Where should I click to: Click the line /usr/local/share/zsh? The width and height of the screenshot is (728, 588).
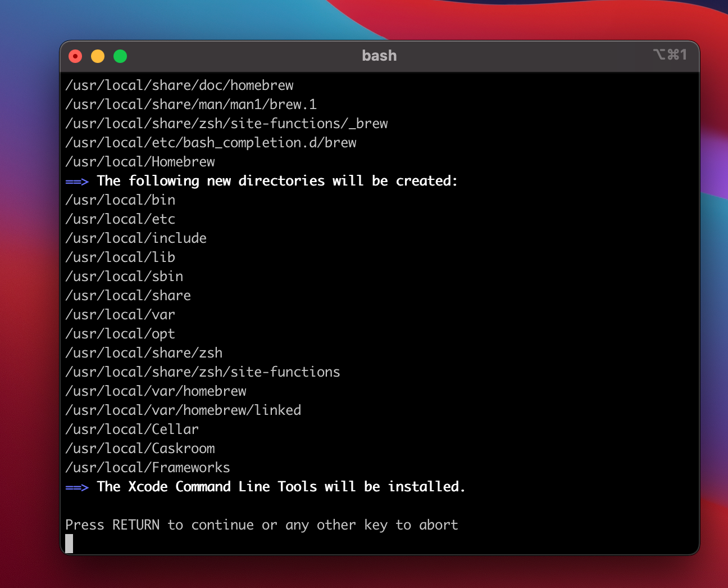pos(144,353)
